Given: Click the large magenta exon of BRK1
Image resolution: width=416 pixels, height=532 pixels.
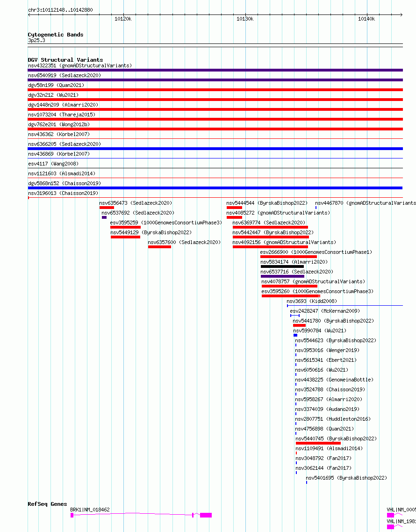Looking at the screenshot, I should point(206,515).
